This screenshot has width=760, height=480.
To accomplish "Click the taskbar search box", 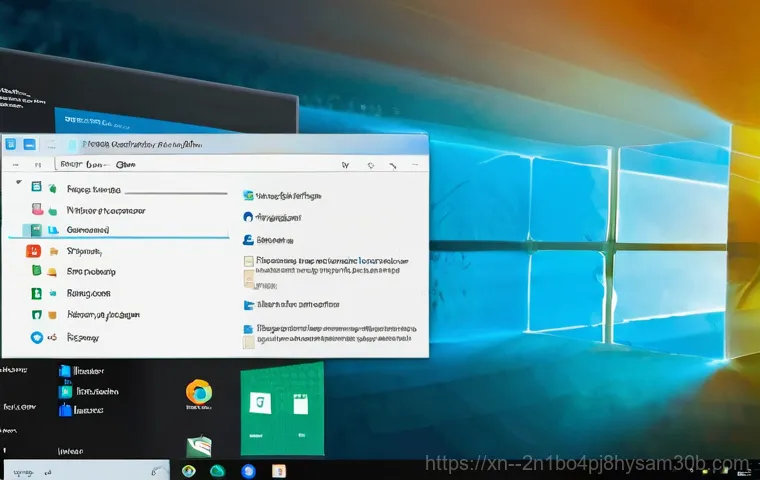I will (x=80, y=469).
